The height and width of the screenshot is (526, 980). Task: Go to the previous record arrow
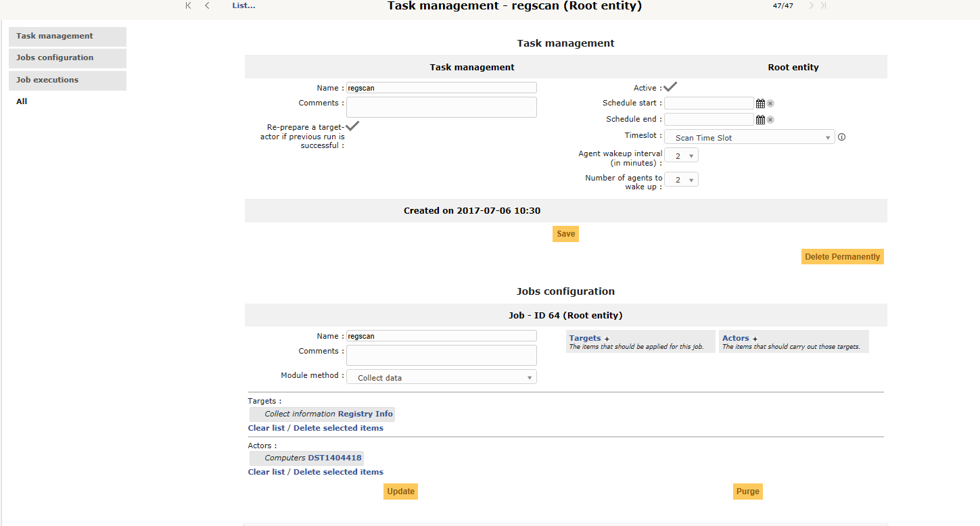coord(207,5)
